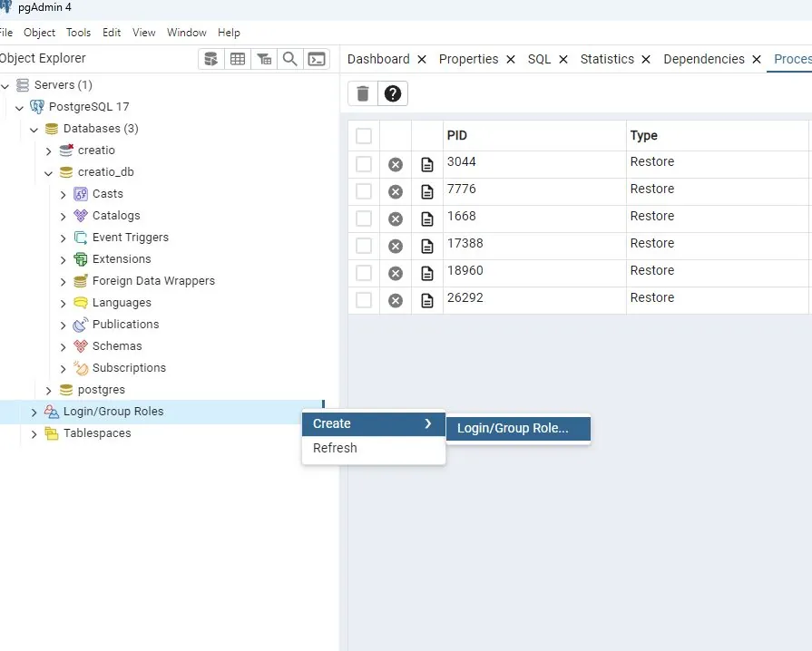Open Search Objects magnifier icon
The image size is (812, 651).
(290, 59)
